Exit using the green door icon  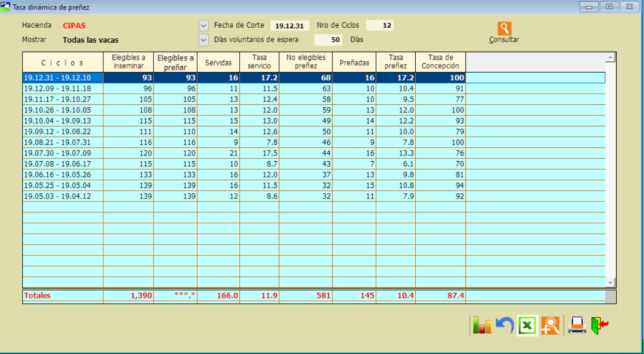pyautogui.click(x=600, y=326)
